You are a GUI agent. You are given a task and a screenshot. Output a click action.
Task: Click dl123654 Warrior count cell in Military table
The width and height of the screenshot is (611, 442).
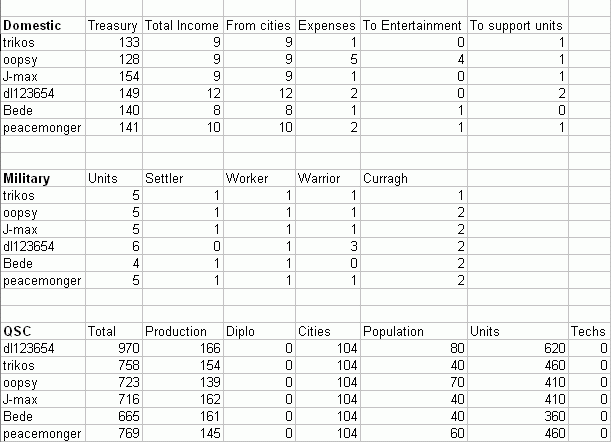coord(327,246)
